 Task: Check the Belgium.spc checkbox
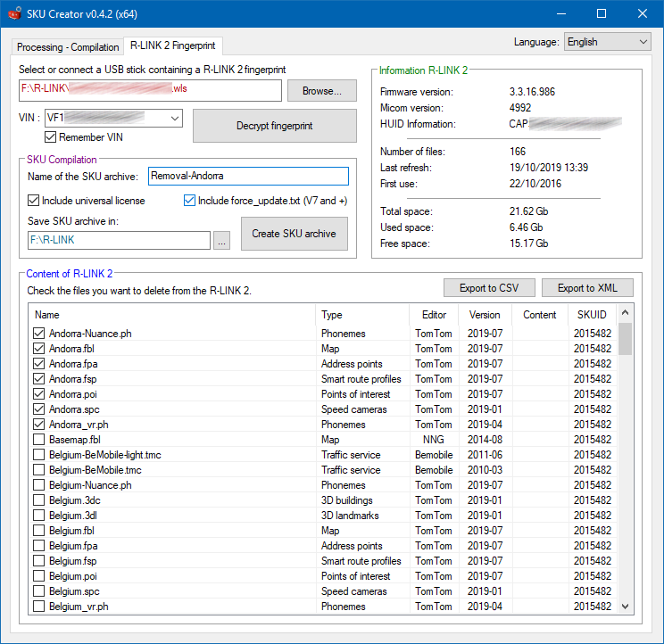click(x=39, y=591)
